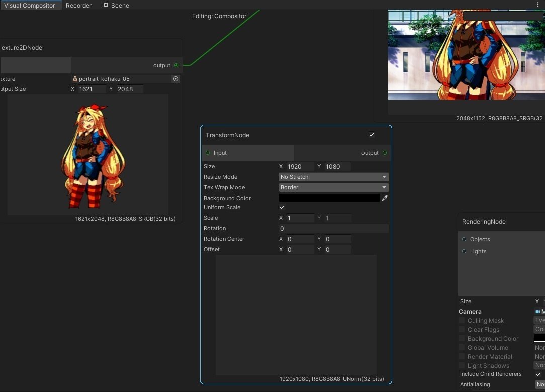Click the RenderingNode Lights port

click(464, 252)
